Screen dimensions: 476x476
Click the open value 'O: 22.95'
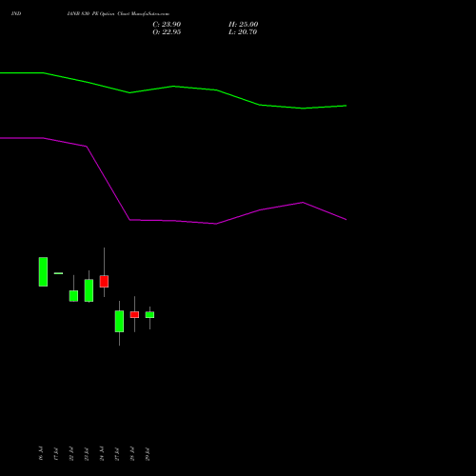167,32
